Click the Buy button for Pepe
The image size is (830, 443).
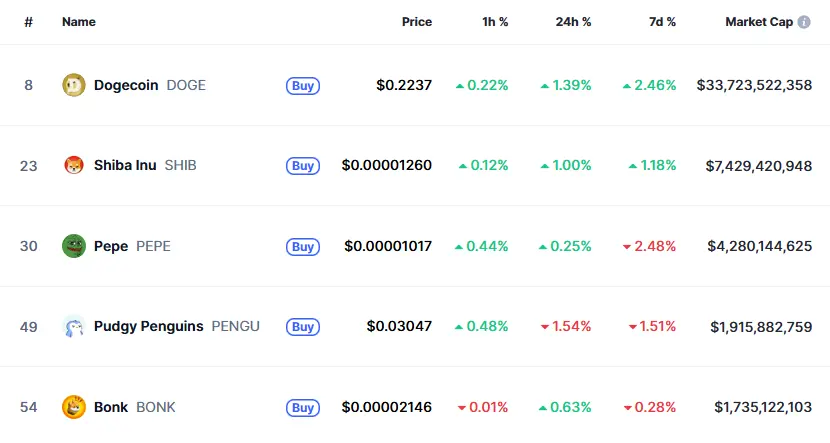tap(303, 247)
